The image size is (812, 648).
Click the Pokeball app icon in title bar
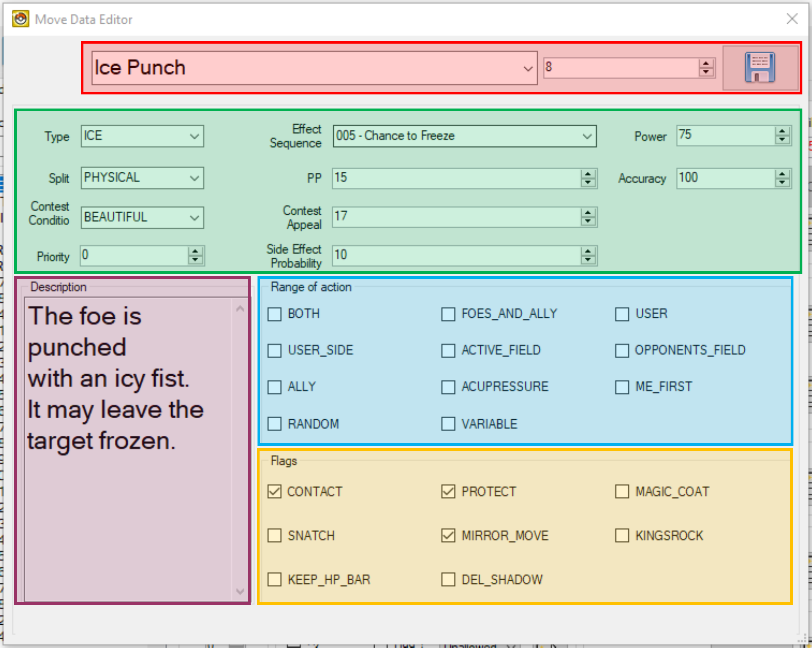pyautogui.click(x=20, y=19)
